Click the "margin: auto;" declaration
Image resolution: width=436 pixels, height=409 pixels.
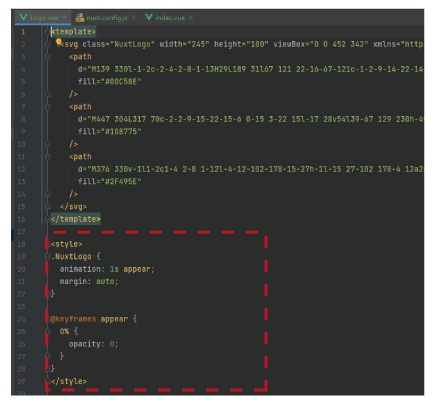[x=89, y=282]
